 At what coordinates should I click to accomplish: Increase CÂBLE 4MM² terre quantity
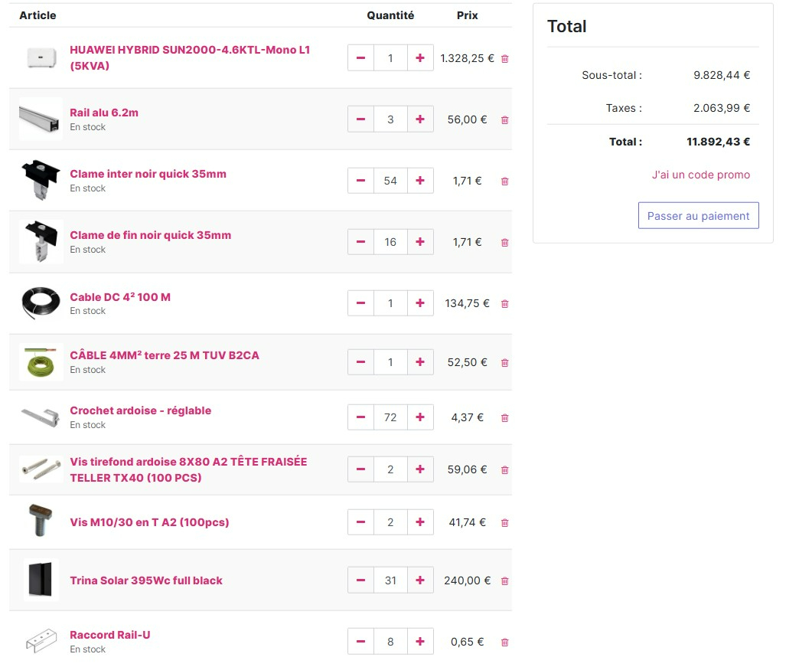420,362
